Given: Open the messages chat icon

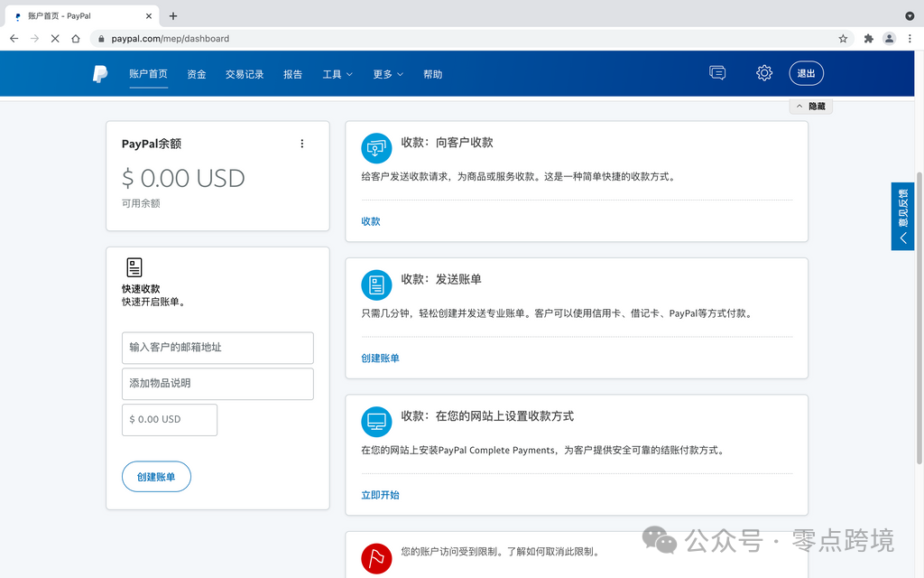Looking at the screenshot, I should coord(717,73).
